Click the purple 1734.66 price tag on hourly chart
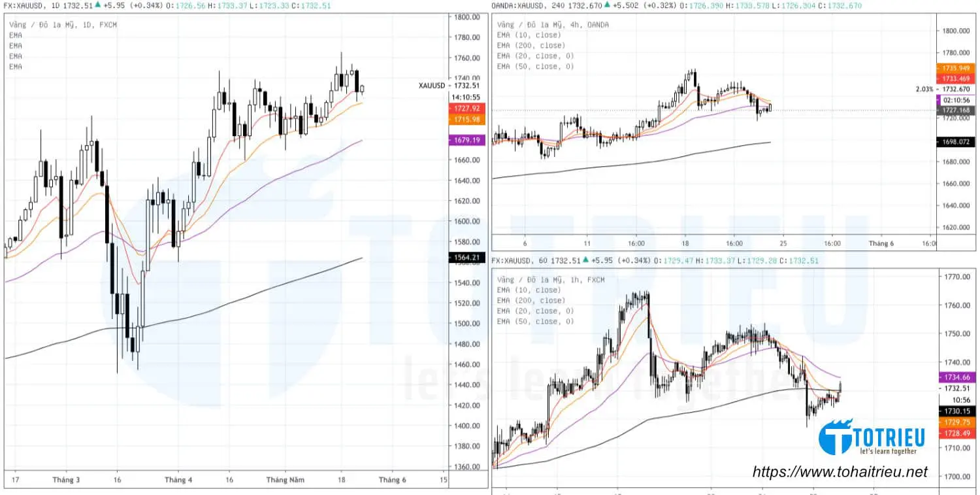This screenshot has height=495, width=980. click(x=958, y=377)
